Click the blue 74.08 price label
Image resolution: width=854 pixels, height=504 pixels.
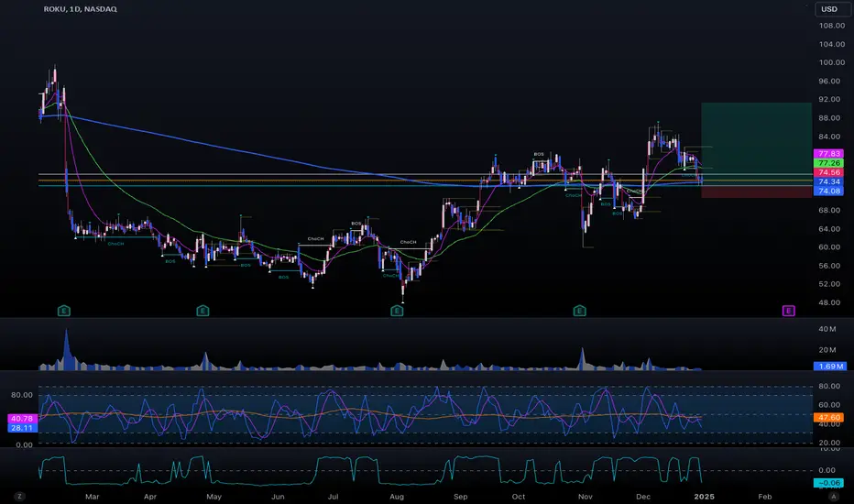828,191
